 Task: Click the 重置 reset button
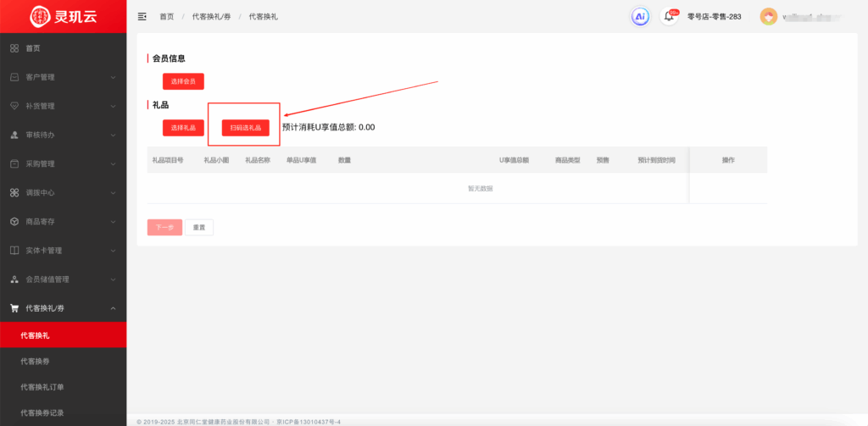[199, 227]
